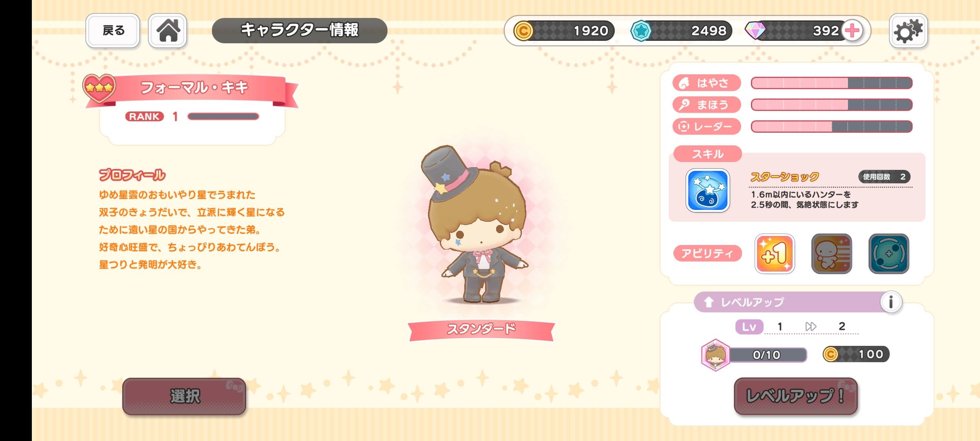
Task: Select the locked radar ability icon
Action: pyautogui.click(x=889, y=254)
